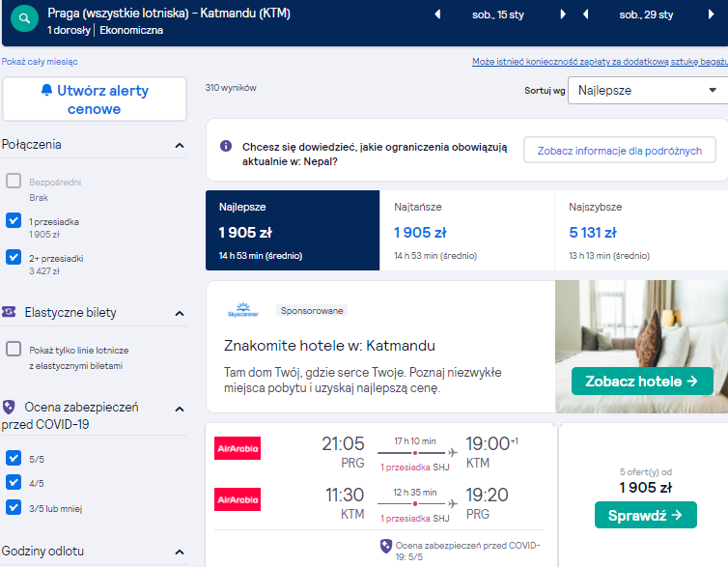Uncheck the 2+ przesiadki checkbox
This screenshot has height=567, width=728.
click(x=14, y=257)
